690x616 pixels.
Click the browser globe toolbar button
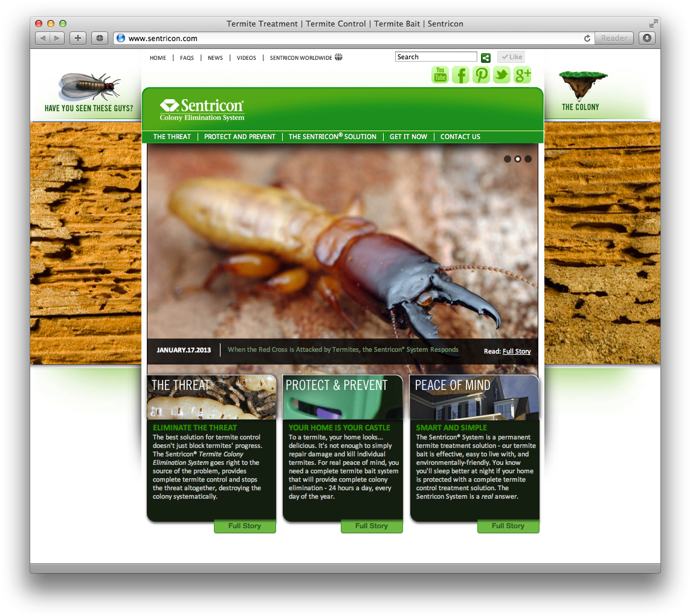click(100, 38)
